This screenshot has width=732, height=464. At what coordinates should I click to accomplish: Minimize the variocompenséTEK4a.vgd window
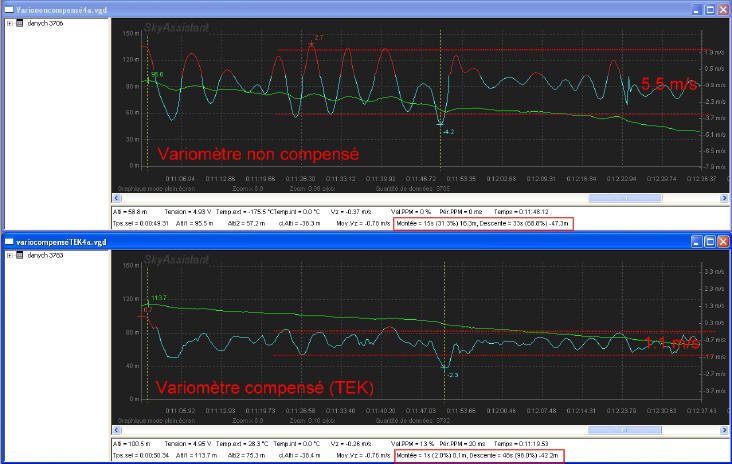click(697, 241)
